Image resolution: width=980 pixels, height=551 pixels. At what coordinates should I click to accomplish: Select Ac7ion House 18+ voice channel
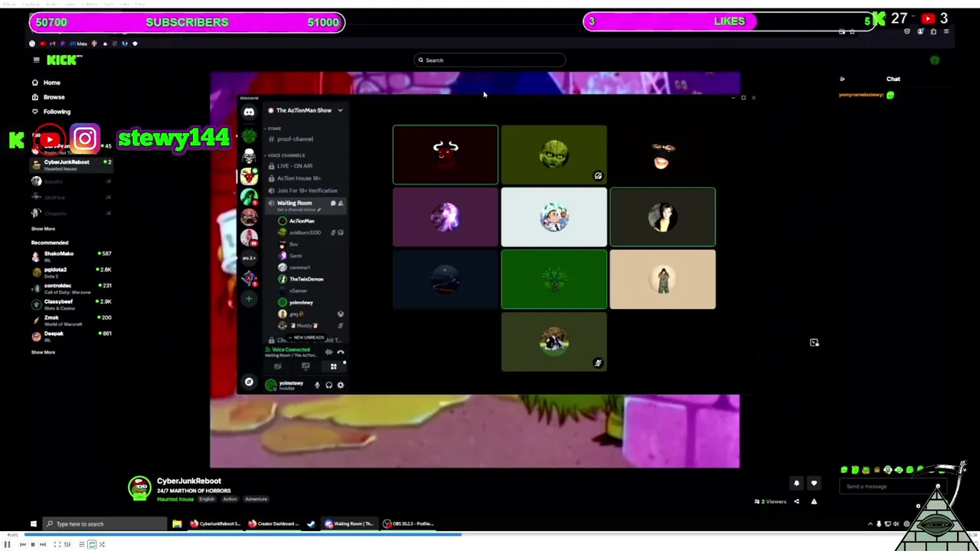click(299, 178)
